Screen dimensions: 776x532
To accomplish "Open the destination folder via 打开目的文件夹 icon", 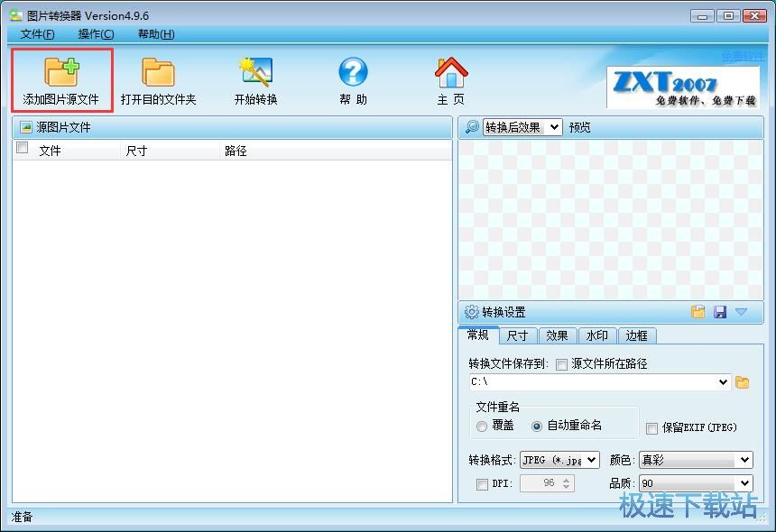I will coord(158,79).
